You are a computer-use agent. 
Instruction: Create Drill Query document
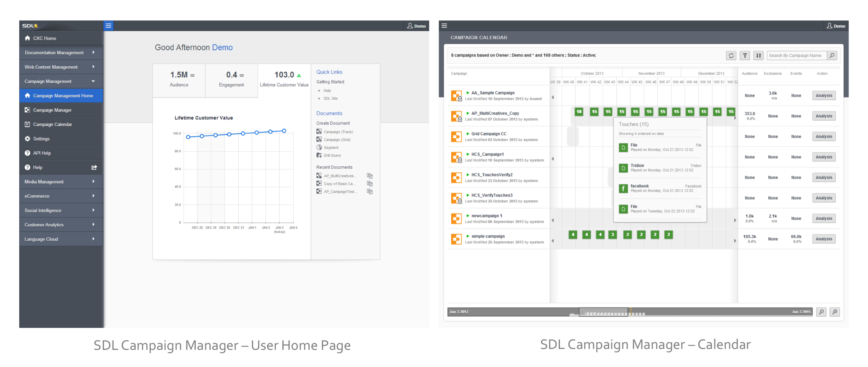[x=329, y=156]
